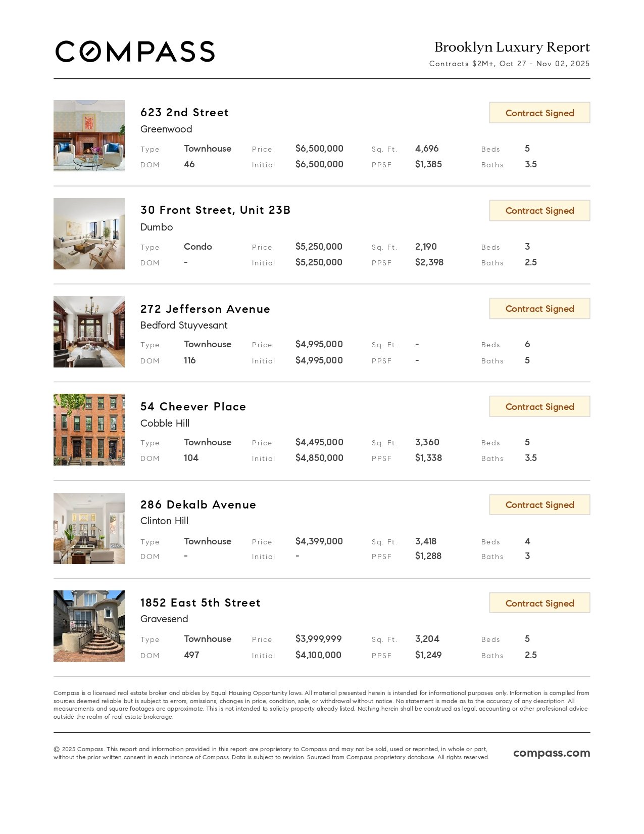
Task: Click the 30 Front Street, Unit 23B heading
Action: pos(215,210)
